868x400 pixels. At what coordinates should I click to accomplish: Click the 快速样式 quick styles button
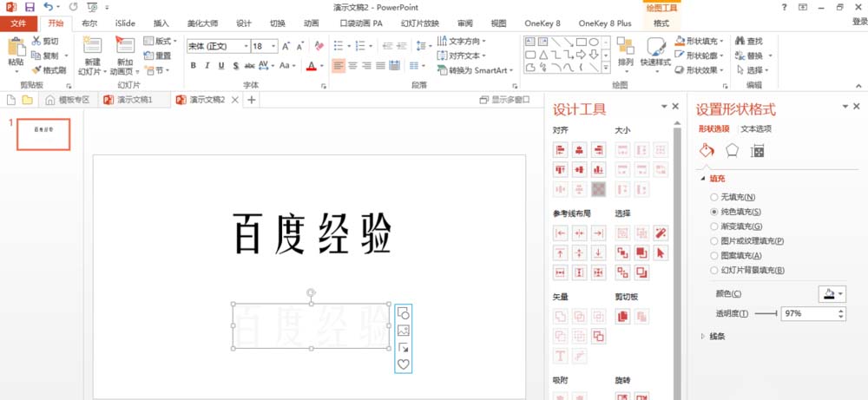(x=656, y=55)
